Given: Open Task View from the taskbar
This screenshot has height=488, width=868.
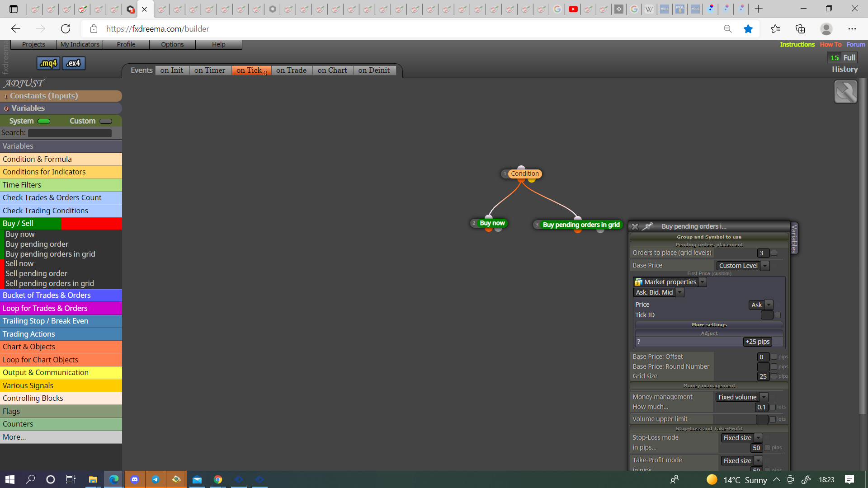Looking at the screenshot, I should coord(71,479).
